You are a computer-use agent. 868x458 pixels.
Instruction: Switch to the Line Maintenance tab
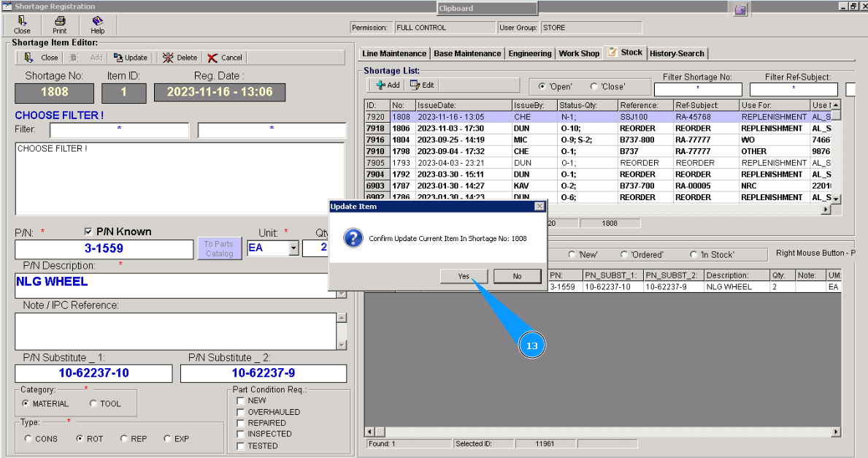click(x=393, y=53)
